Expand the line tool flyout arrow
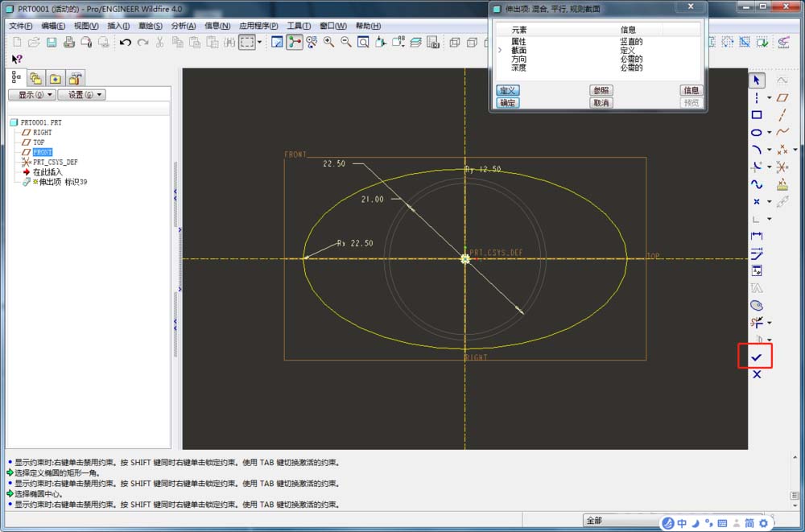805x532 pixels. tap(769, 97)
